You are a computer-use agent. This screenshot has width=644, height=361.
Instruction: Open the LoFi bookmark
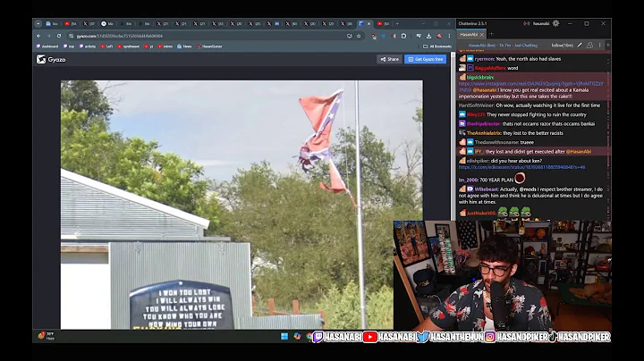click(x=106, y=46)
